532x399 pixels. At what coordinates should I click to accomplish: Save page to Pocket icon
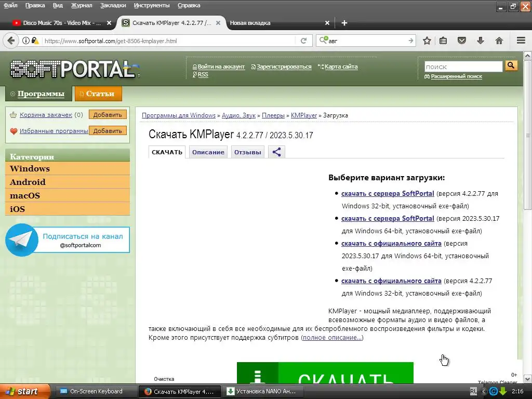tap(461, 41)
